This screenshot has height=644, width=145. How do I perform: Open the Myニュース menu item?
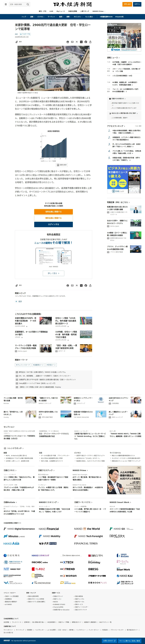tap(61, 11)
